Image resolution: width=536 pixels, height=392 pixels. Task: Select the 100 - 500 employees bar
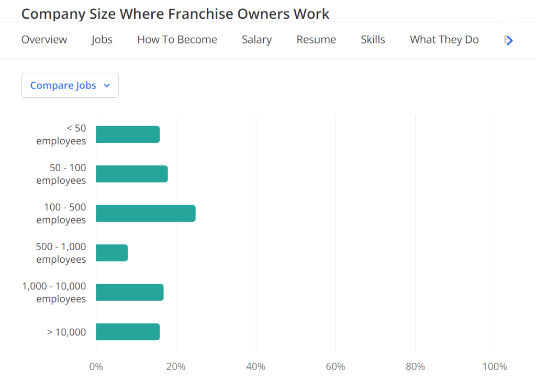pos(146,214)
